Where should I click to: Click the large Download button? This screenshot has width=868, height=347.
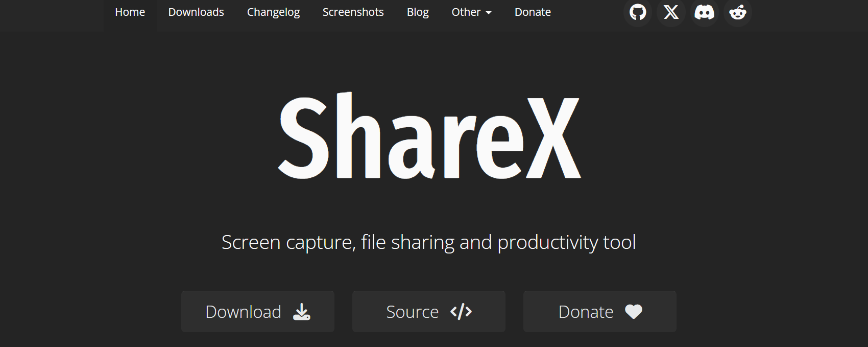pyautogui.click(x=258, y=312)
